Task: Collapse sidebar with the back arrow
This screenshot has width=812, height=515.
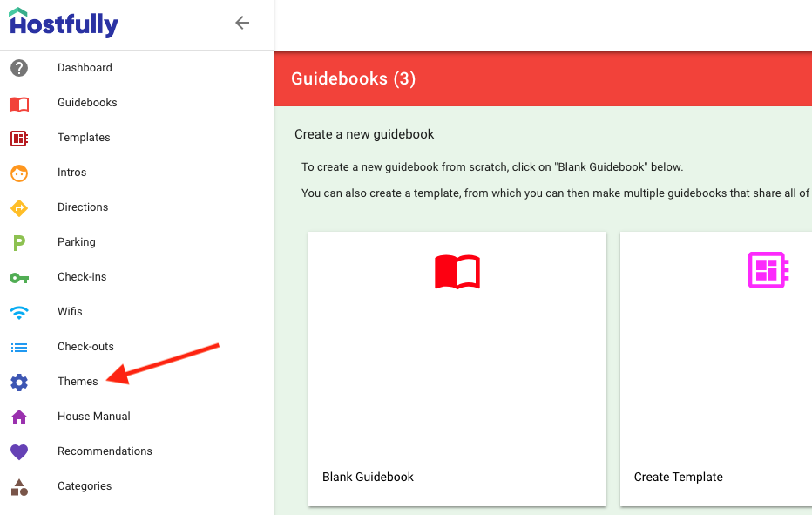Action: click(x=242, y=24)
